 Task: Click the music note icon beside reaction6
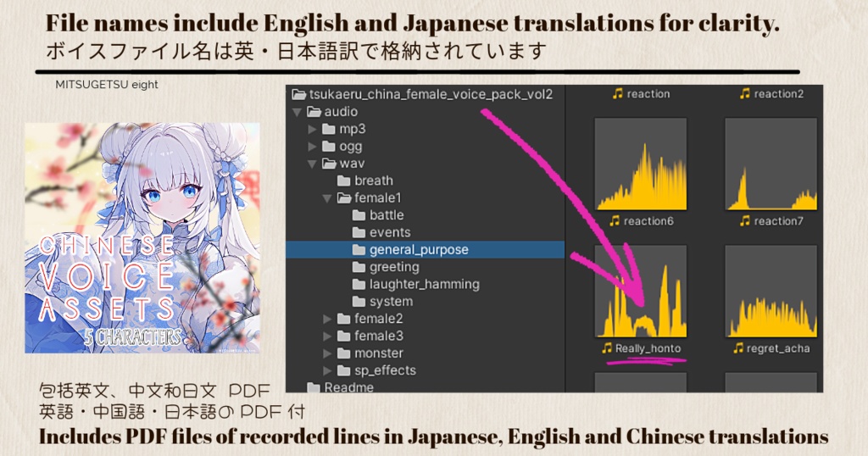tap(615, 221)
